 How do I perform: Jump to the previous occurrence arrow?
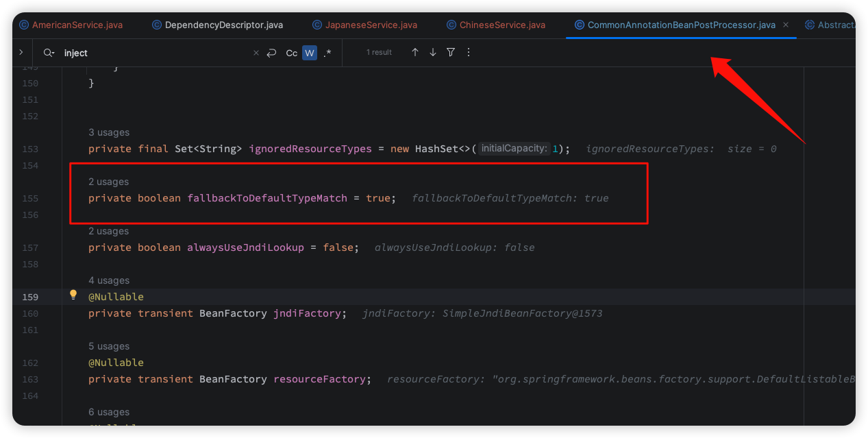coord(415,52)
